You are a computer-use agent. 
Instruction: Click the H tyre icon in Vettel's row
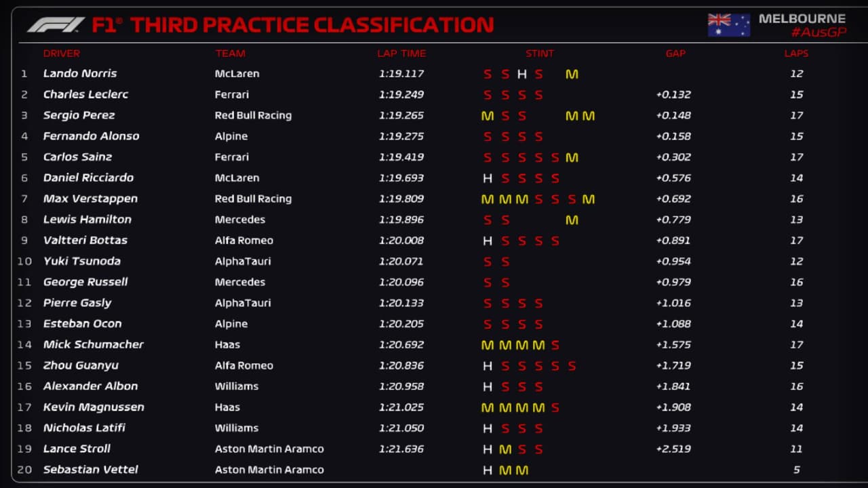[x=487, y=470]
